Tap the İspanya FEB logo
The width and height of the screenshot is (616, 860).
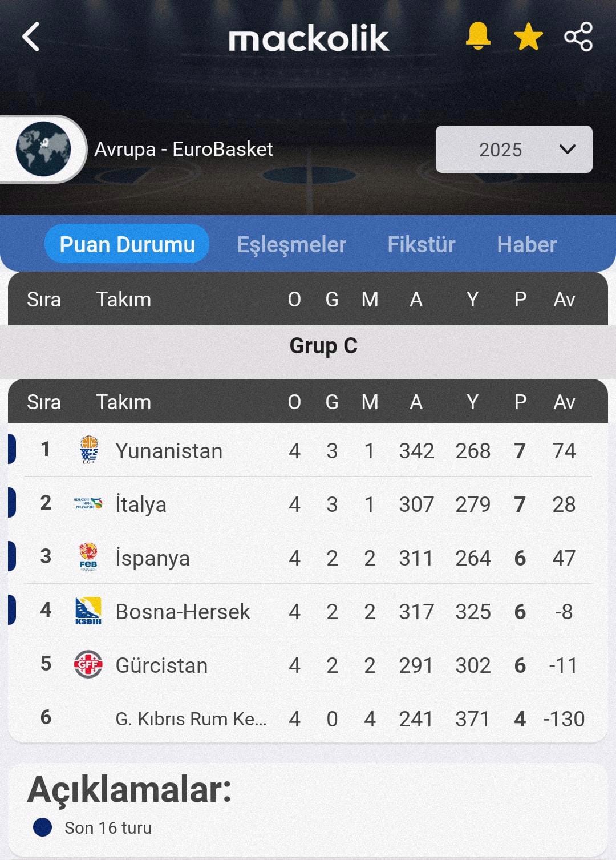pyautogui.click(x=88, y=557)
